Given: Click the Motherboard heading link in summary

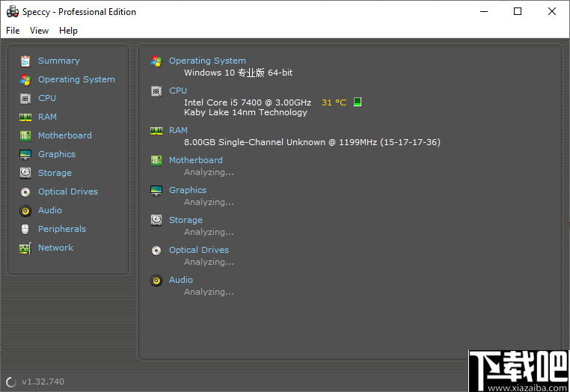Looking at the screenshot, I should 195,160.
